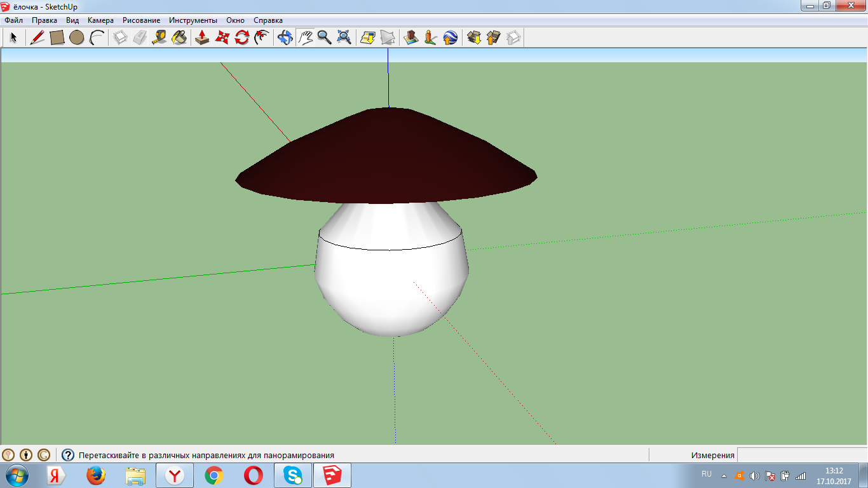868x488 pixels.
Task: Click the box with orange up arrow
Action: pos(494,37)
